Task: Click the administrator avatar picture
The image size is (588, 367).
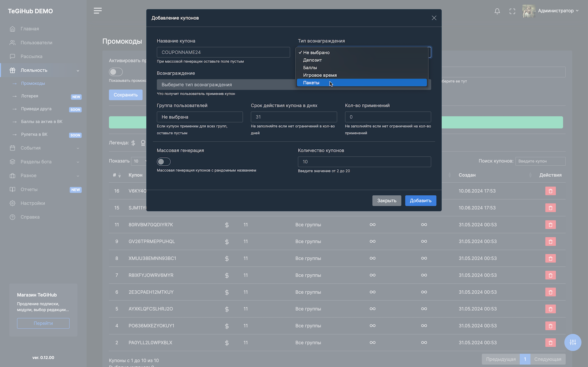Action: click(x=529, y=11)
